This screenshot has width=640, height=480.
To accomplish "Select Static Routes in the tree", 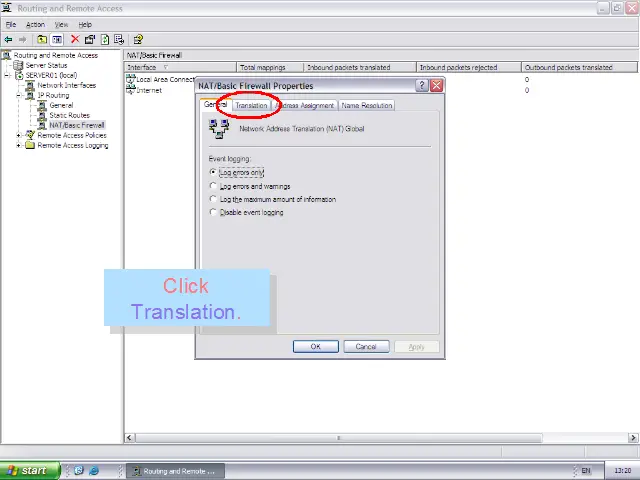I will point(69,115).
